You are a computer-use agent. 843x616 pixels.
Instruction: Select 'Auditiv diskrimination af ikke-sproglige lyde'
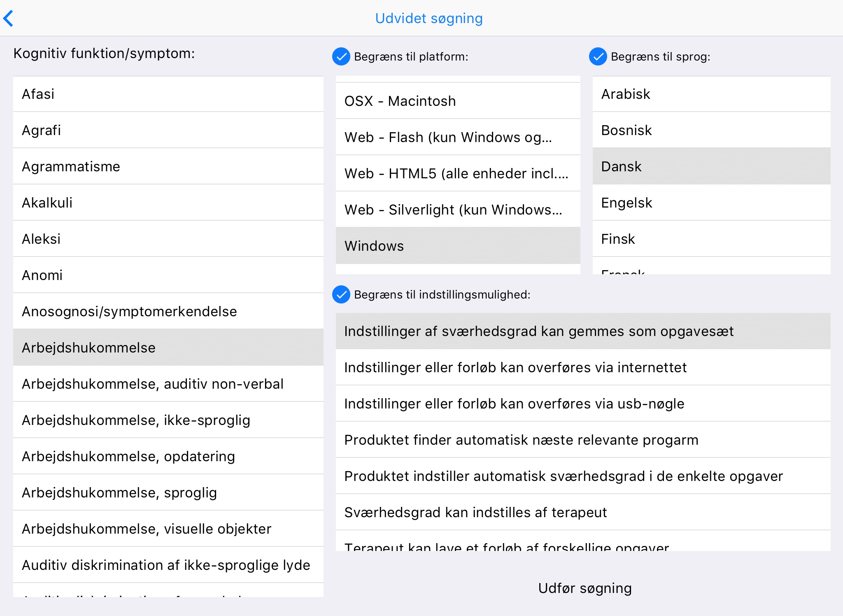point(168,565)
